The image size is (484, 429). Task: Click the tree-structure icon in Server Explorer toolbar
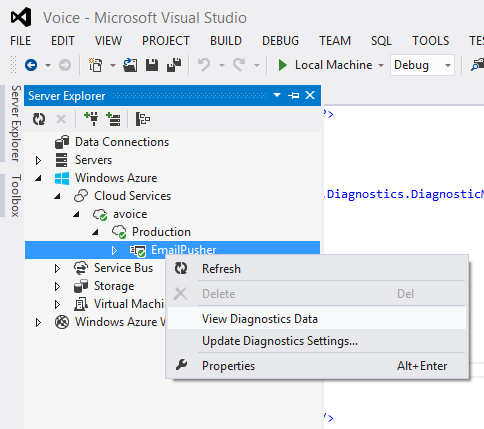(143, 119)
